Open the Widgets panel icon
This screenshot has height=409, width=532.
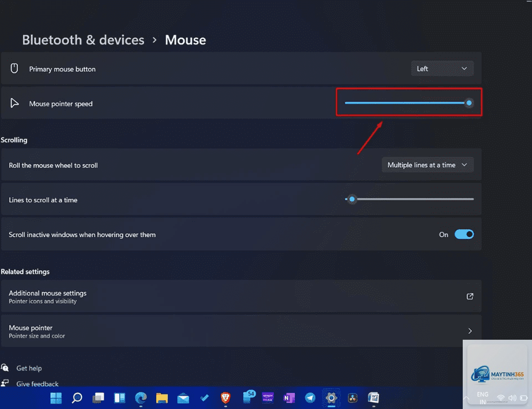point(120,398)
